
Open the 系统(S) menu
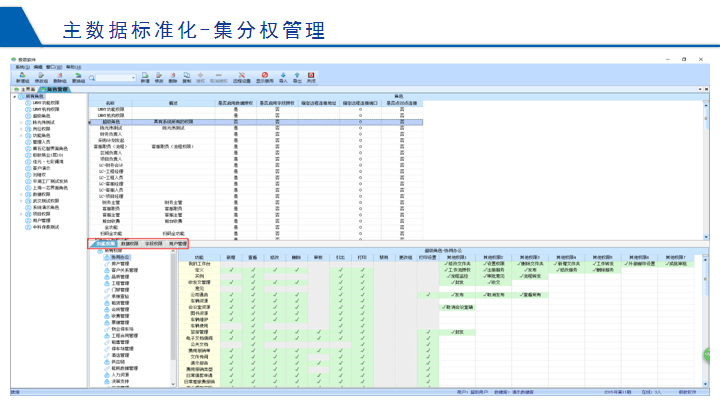click(22, 67)
